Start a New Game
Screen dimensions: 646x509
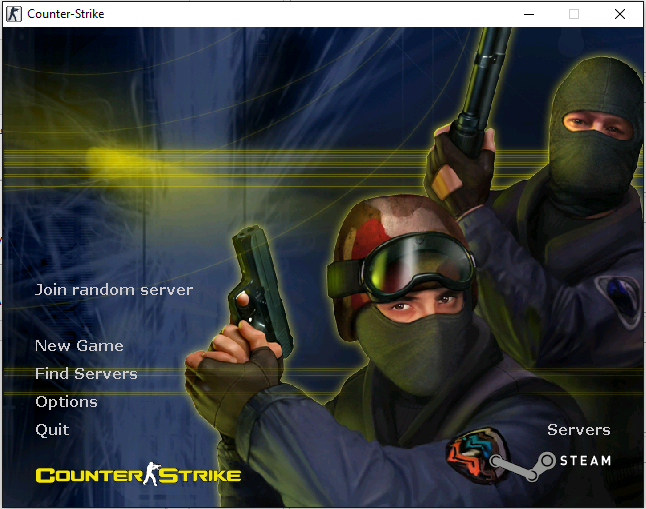79,346
